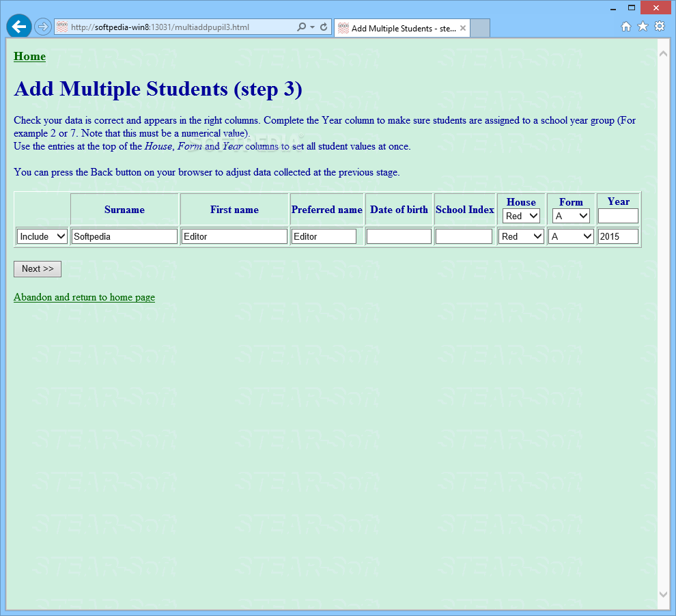
Task: Follow the Home link
Action: pyautogui.click(x=30, y=57)
